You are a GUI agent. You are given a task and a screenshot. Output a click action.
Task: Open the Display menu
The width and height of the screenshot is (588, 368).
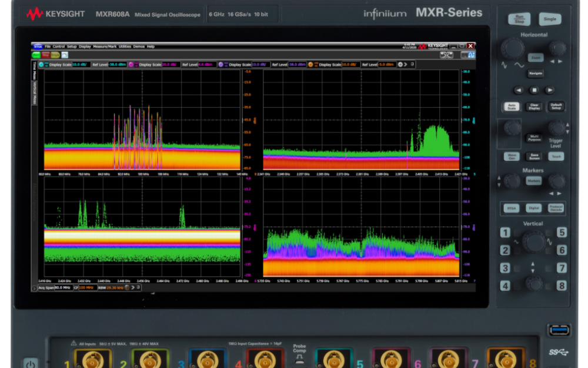pyautogui.click(x=85, y=47)
